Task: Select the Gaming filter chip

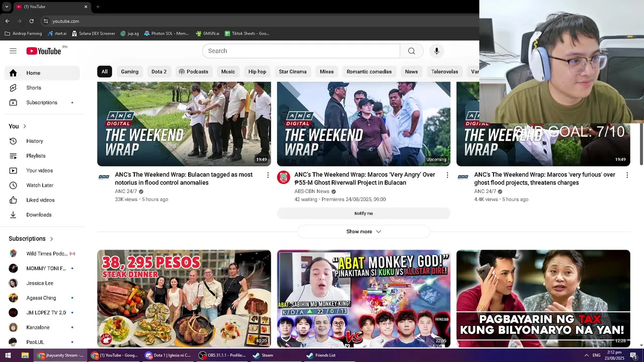Action: tap(129, 71)
